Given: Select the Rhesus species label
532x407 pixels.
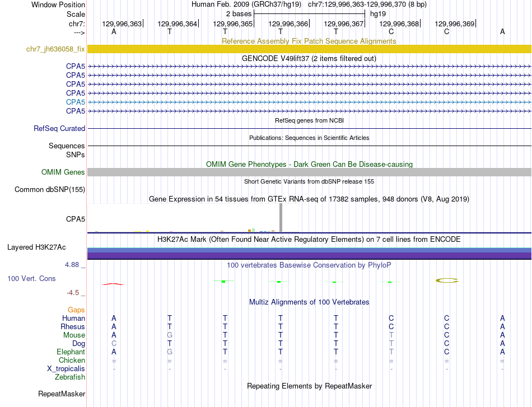Looking at the screenshot, I should 73,326.
